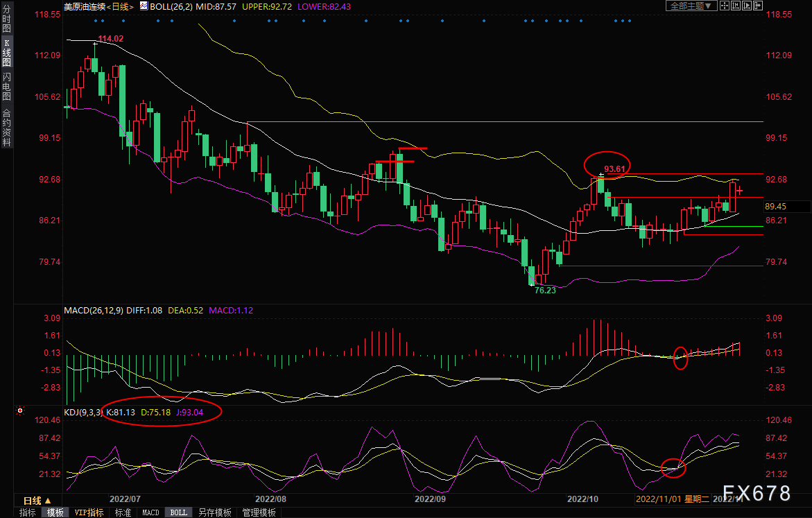Choose the BOLL template at bottom bar
The image size is (812, 518).
(x=179, y=513)
